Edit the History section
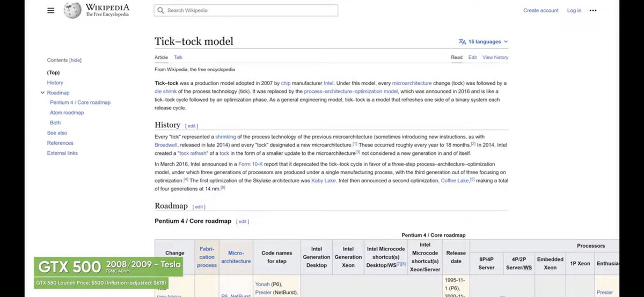644x297 pixels. [192, 126]
